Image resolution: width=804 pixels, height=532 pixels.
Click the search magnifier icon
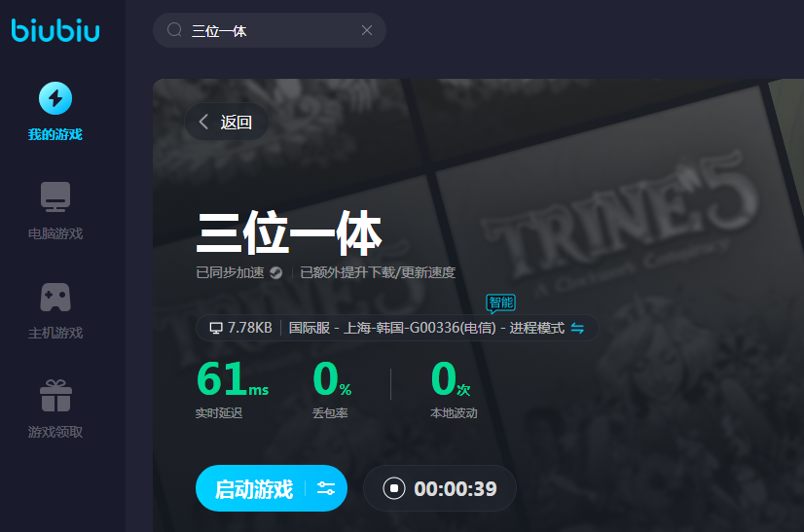click(x=174, y=30)
